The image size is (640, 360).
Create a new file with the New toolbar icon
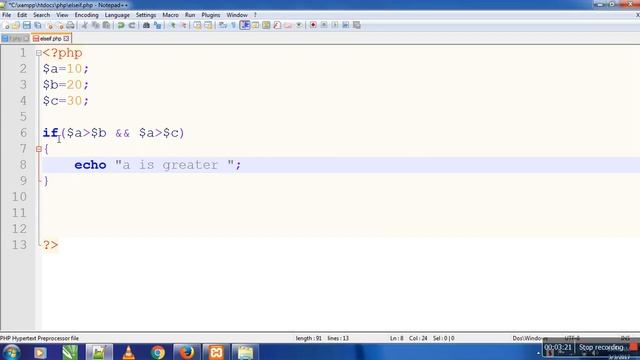point(6,25)
